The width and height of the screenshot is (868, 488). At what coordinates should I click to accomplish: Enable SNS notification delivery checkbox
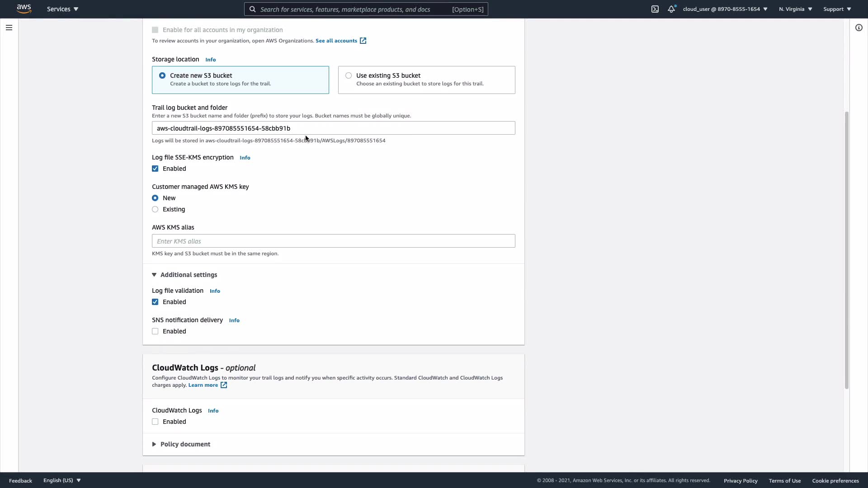[155, 331]
